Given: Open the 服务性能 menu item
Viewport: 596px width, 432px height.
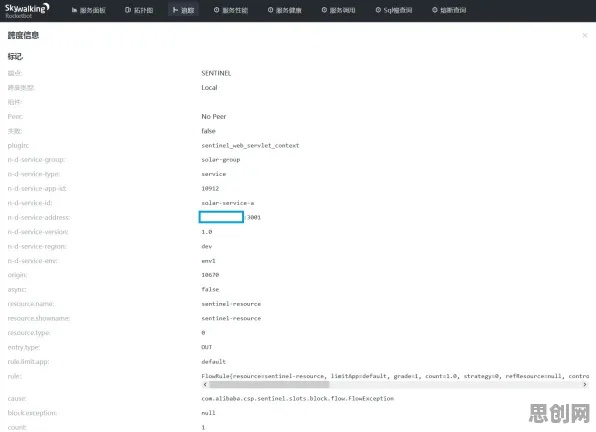Looking at the screenshot, I should click(x=231, y=10).
